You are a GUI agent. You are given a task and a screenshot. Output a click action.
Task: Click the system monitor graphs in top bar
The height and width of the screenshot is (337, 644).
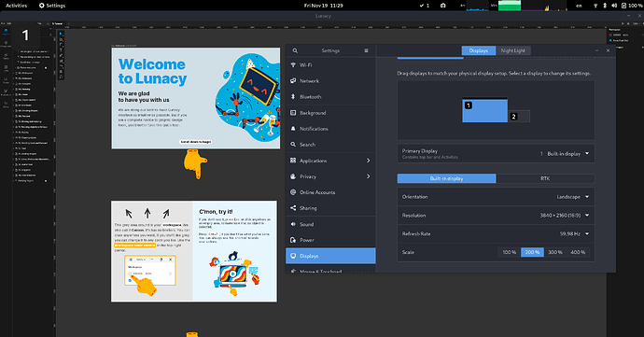tap(514, 6)
